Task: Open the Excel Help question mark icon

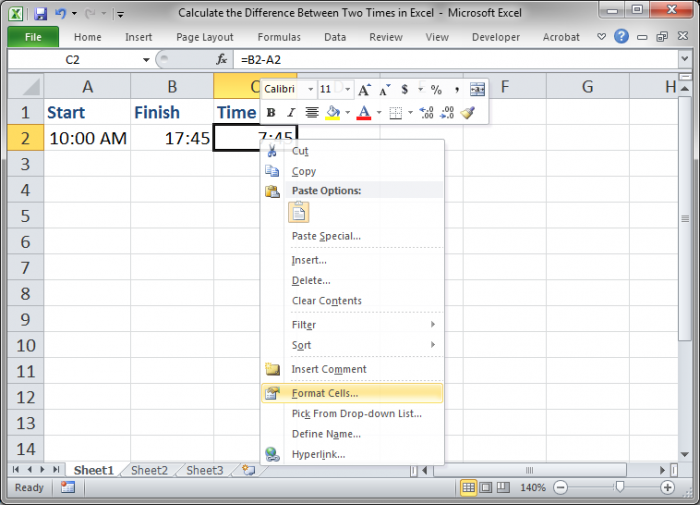Action: click(621, 37)
